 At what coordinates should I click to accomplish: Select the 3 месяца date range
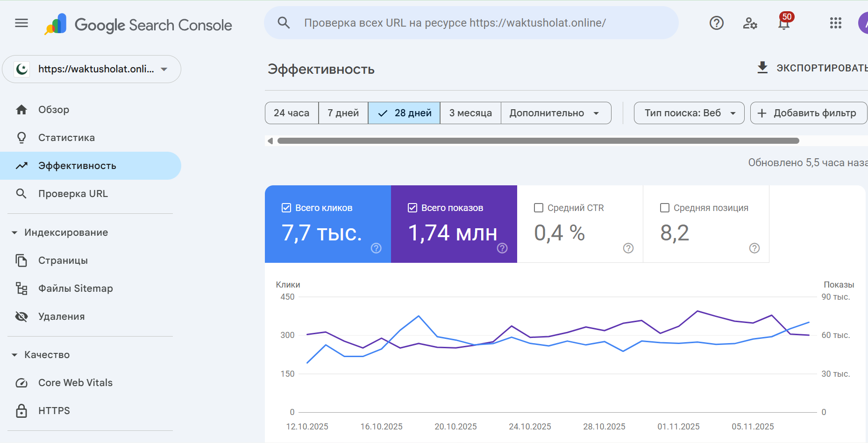(x=470, y=113)
